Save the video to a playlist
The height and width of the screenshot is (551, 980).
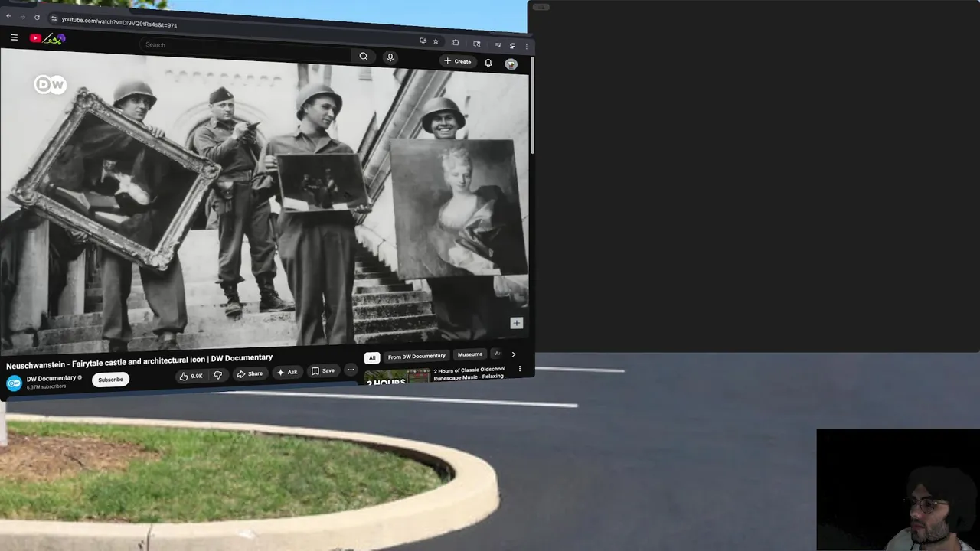(322, 371)
